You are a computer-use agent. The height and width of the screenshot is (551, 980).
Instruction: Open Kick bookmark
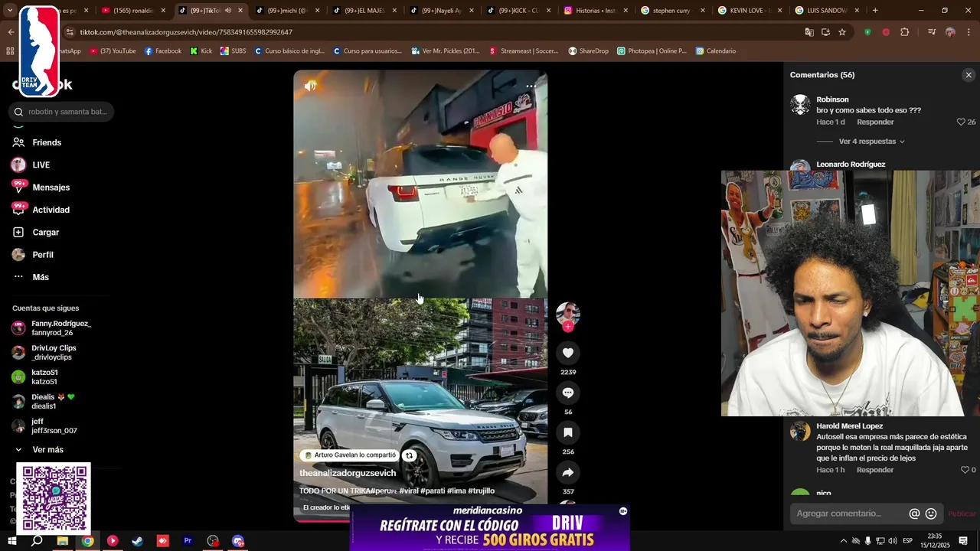coord(201,51)
